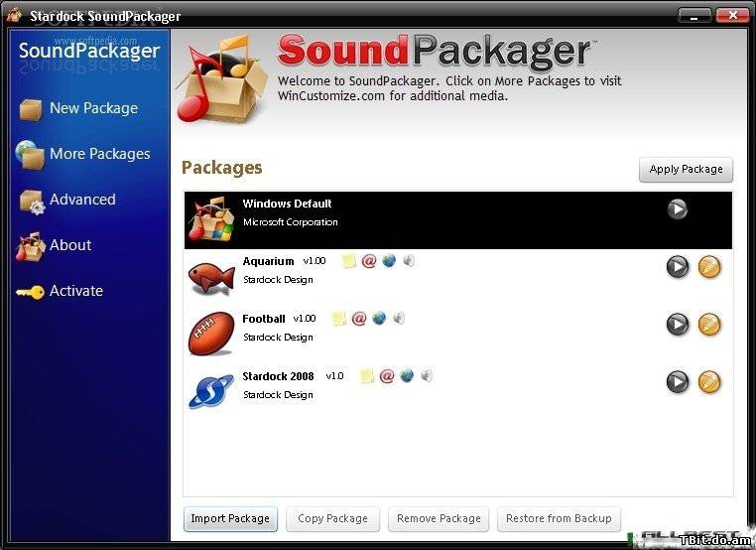Go to More Packages in sidebar
The image size is (756, 550).
pyautogui.click(x=99, y=154)
